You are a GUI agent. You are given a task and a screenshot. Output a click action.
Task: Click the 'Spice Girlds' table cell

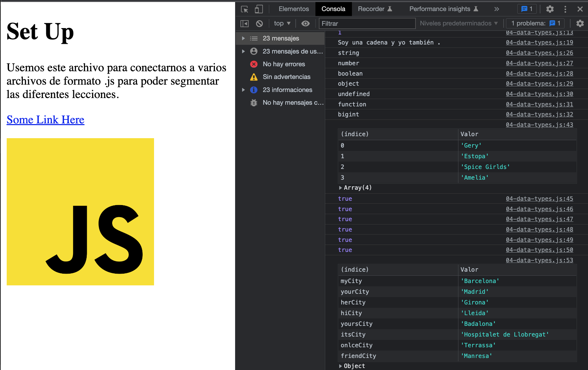[517, 167]
